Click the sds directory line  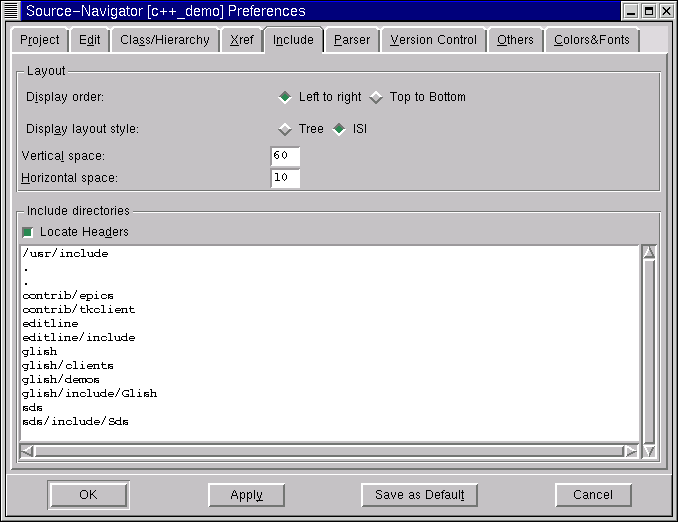[32, 407]
